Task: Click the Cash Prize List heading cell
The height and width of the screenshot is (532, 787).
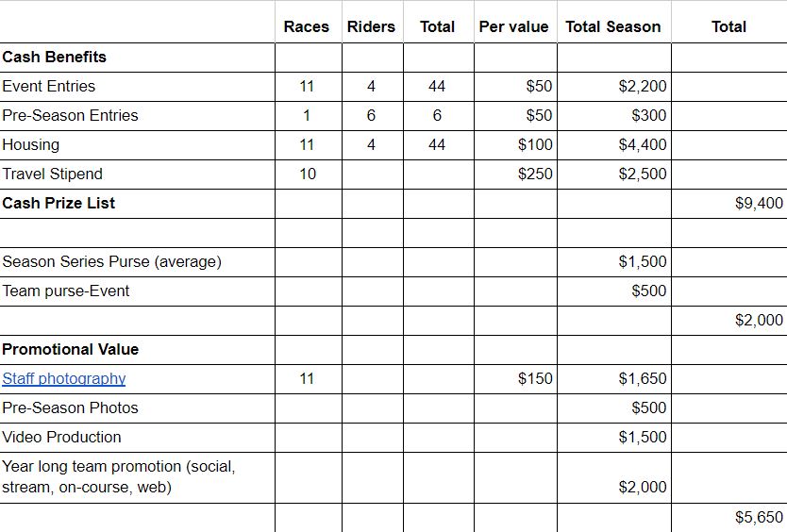Action: pos(137,203)
